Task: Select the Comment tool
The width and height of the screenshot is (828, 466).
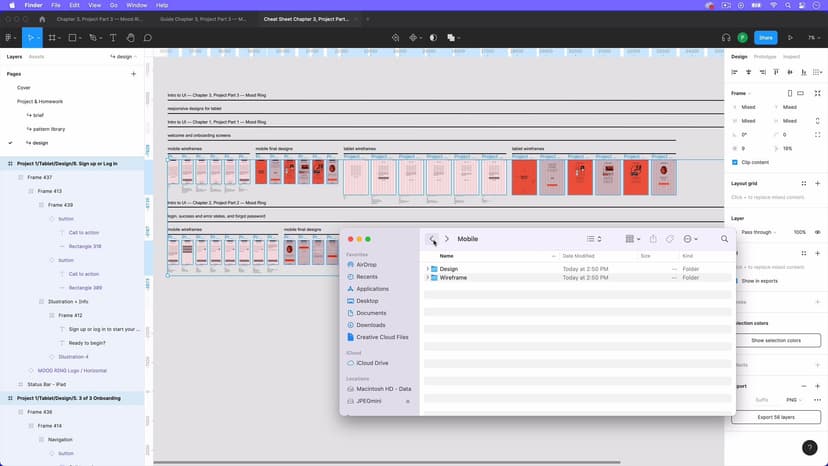Action: pos(147,38)
